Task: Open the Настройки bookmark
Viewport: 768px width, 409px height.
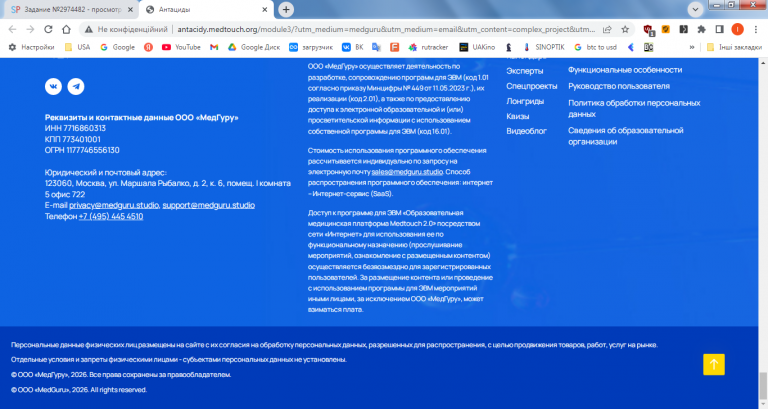Action: tap(31, 47)
